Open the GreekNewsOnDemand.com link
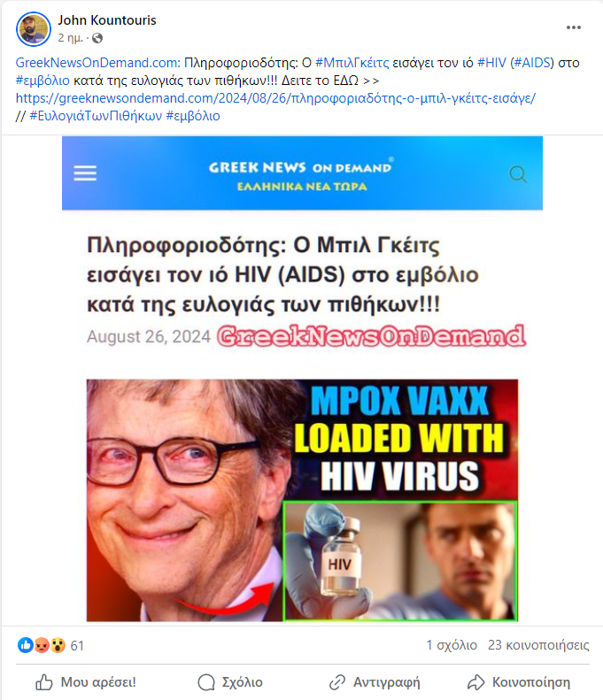603x700 pixels. pyautogui.click(x=97, y=63)
